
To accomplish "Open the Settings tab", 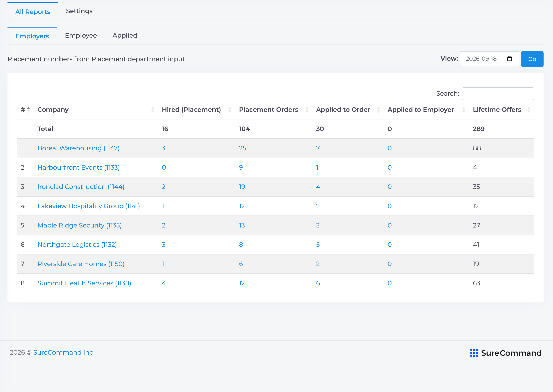I will 79,11.
